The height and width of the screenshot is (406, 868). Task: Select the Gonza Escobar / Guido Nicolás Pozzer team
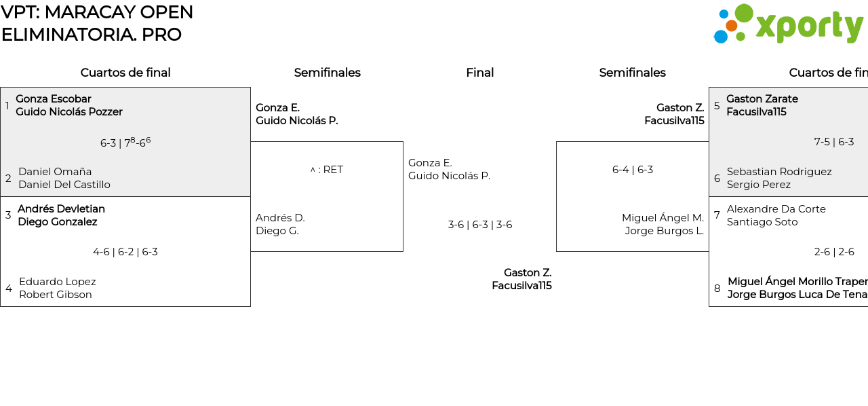coord(68,106)
